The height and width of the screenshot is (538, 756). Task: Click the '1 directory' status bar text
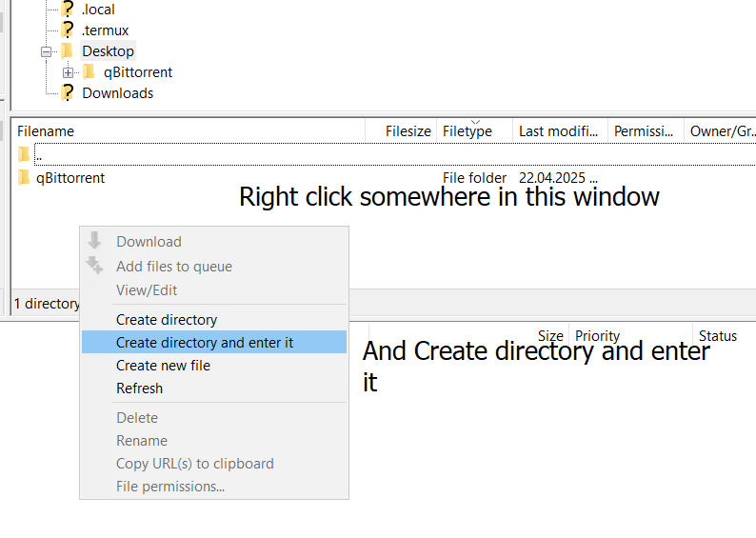[x=47, y=303]
